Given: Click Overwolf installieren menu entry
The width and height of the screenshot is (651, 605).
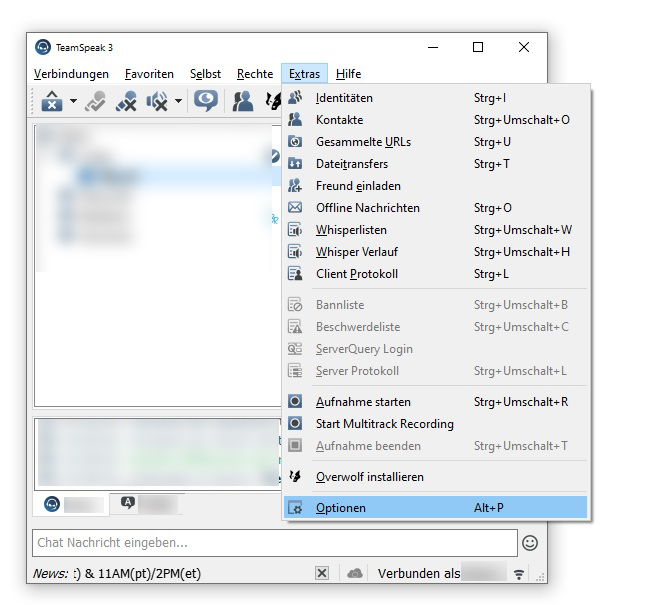Looking at the screenshot, I should [x=369, y=477].
